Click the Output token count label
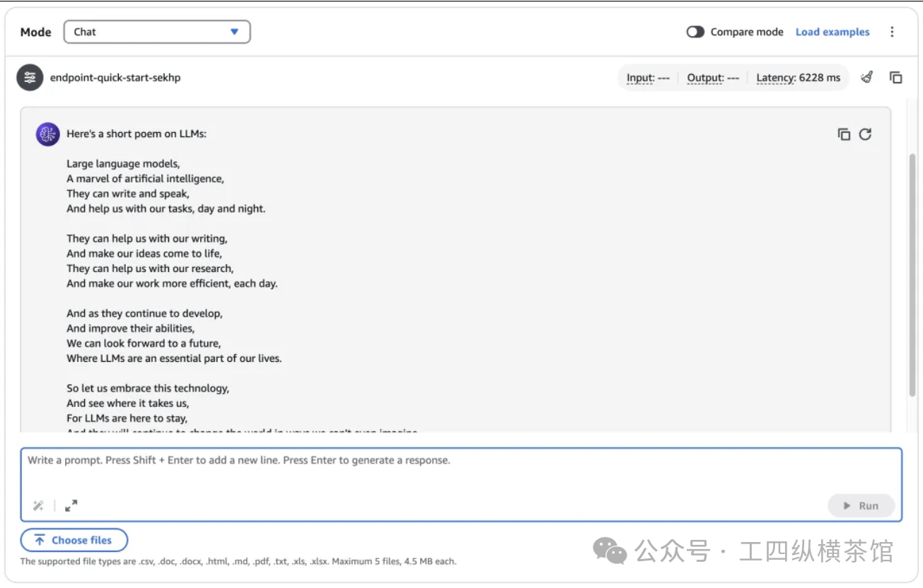This screenshot has width=923, height=588. pos(713,78)
